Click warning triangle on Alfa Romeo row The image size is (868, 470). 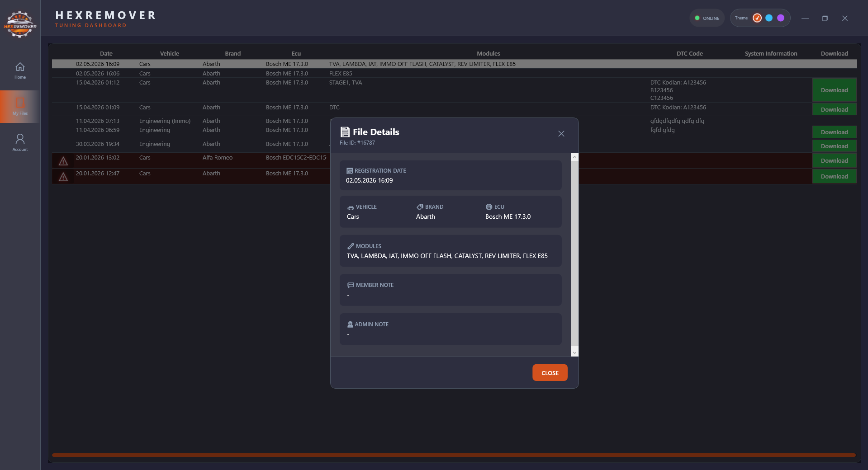click(63, 161)
